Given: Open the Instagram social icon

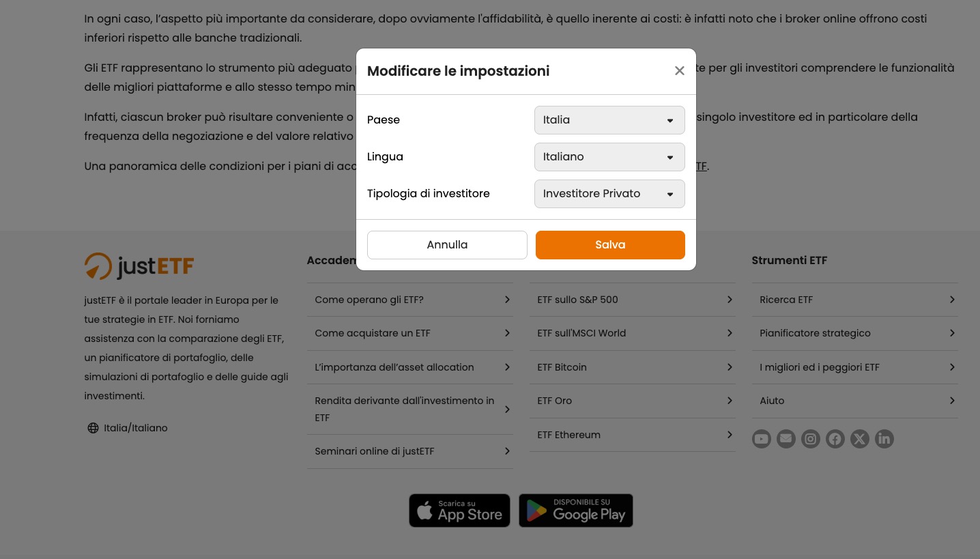Looking at the screenshot, I should (x=811, y=439).
